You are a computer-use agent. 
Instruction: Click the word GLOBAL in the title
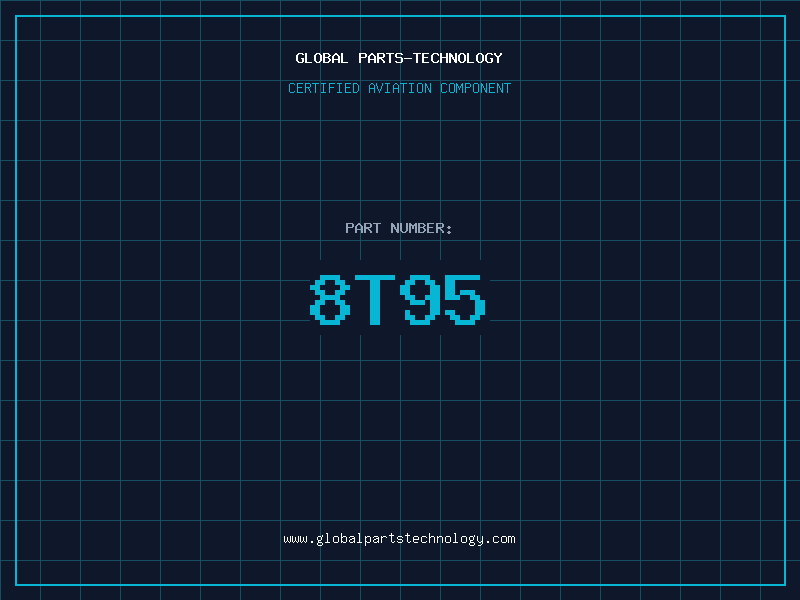click(x=322, y=58)
